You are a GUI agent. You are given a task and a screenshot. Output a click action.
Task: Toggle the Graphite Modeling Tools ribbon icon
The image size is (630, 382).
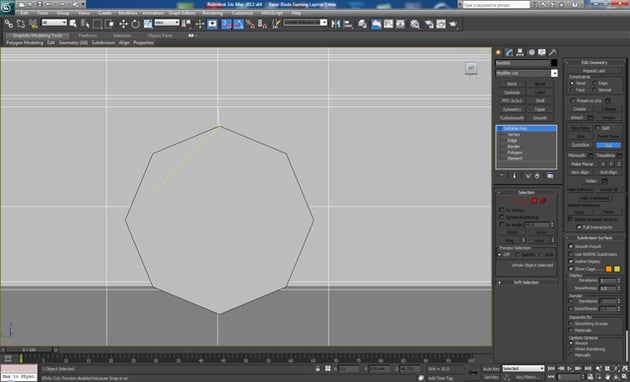(376, 24)
